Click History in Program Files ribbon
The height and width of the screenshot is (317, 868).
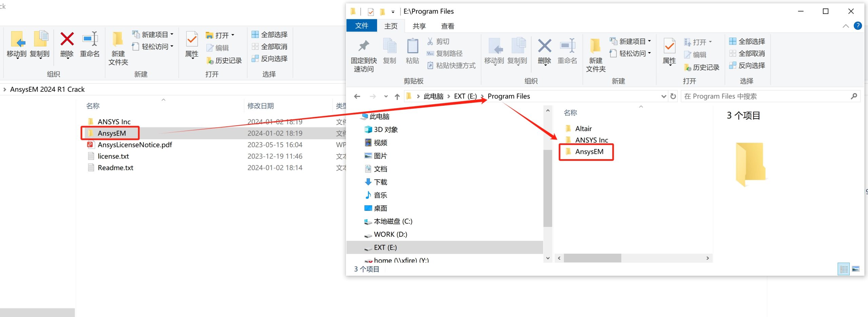702,67
